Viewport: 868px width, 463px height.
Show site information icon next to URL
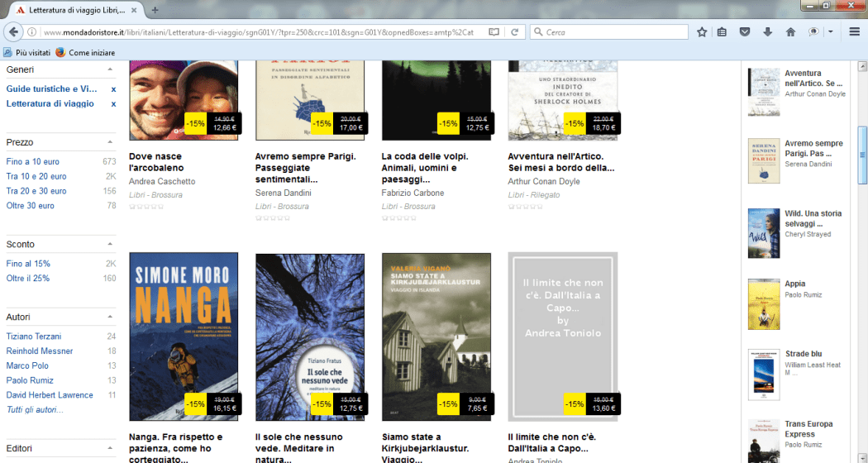(x=31, y=32)
